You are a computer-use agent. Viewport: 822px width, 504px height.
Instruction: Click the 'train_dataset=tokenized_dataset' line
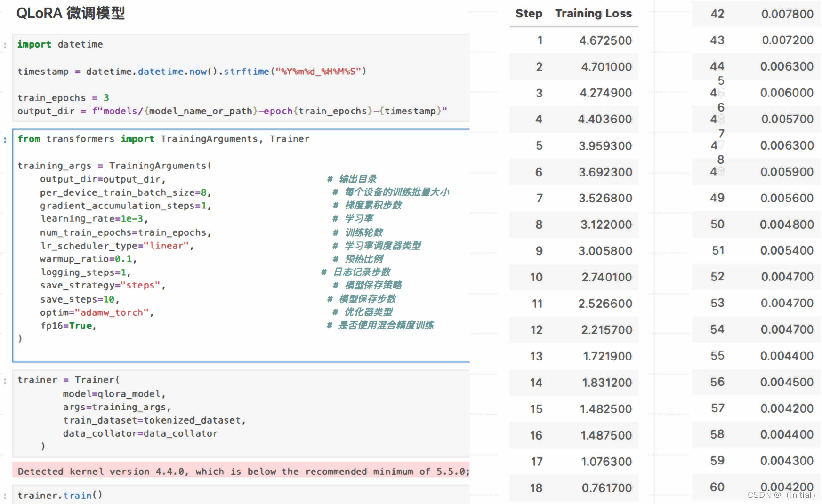click(x=154, y=420)
